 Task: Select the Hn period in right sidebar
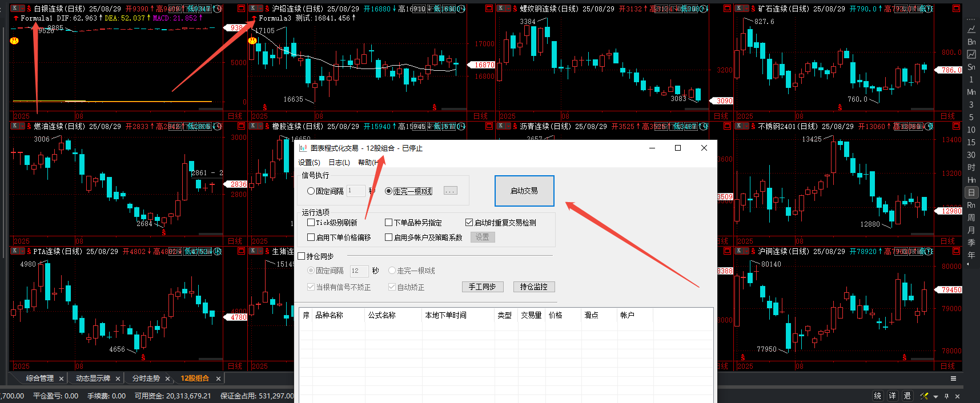click(x=971, y=180)
